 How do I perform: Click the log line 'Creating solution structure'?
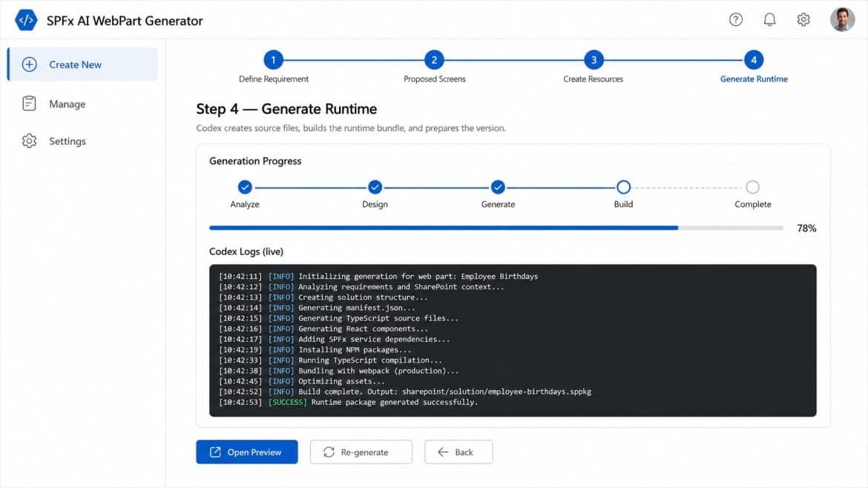point(323,297)
